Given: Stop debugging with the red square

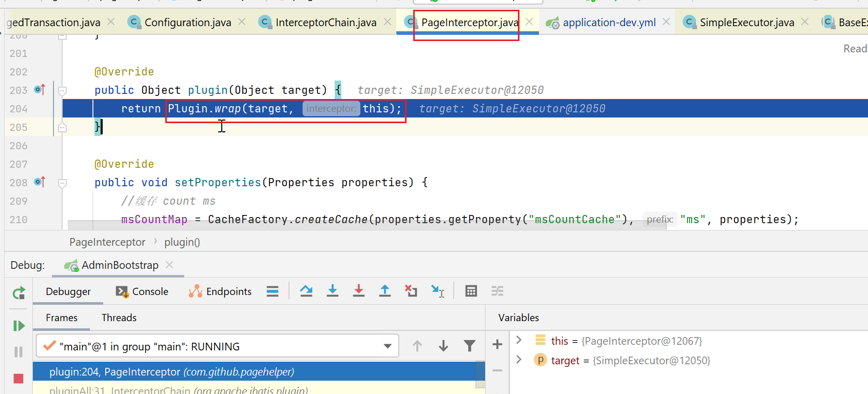Looking at the screenshot, I should (x=18, y=379).
